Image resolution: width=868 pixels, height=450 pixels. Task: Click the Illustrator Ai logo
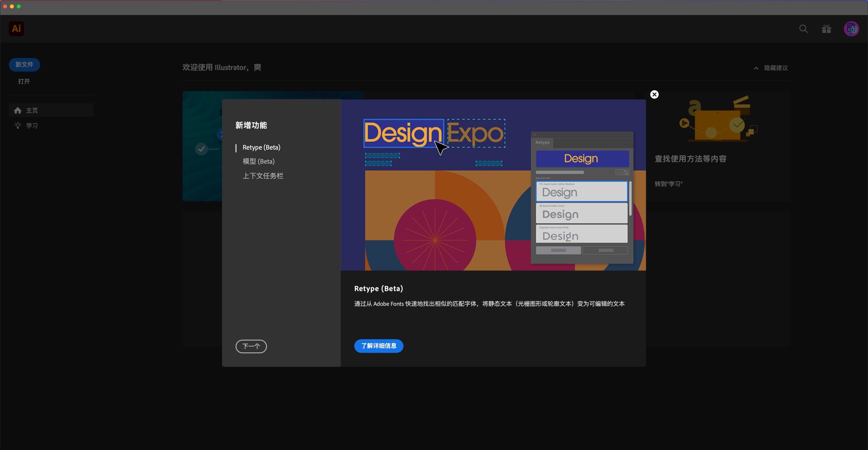16,29
